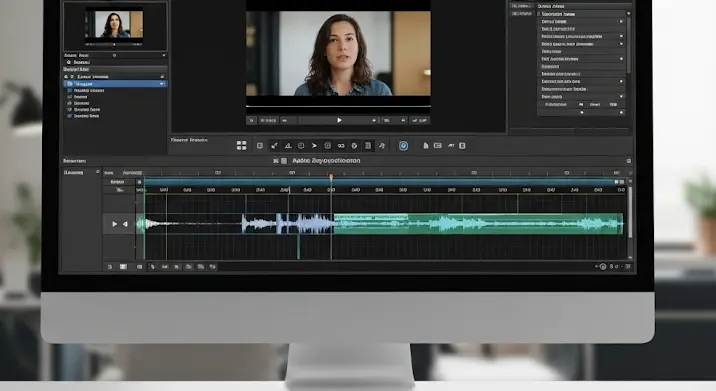Viewport: 716px width, 391px height.
Task: Click the teal overview bar above the timeline ruler
Action: tap(380, 182)
